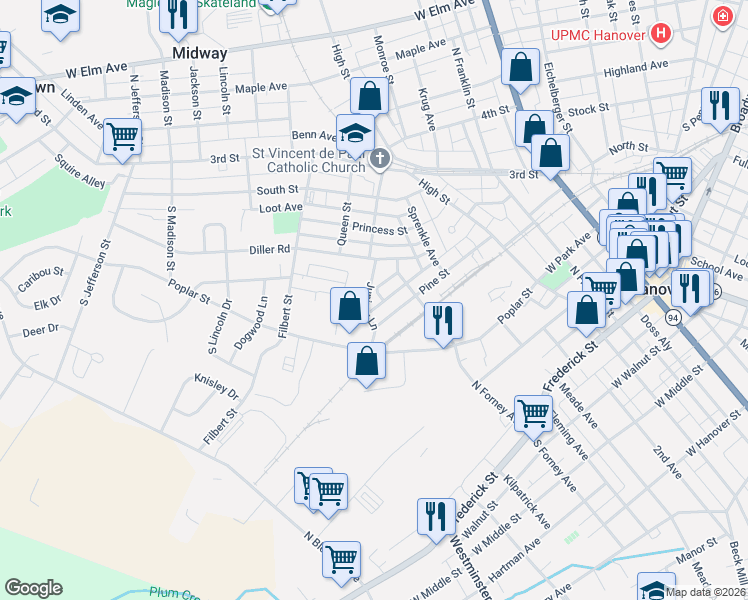Click the Diller Rd street label
Viewport: 748px width, 600px height.
[270, 250]
